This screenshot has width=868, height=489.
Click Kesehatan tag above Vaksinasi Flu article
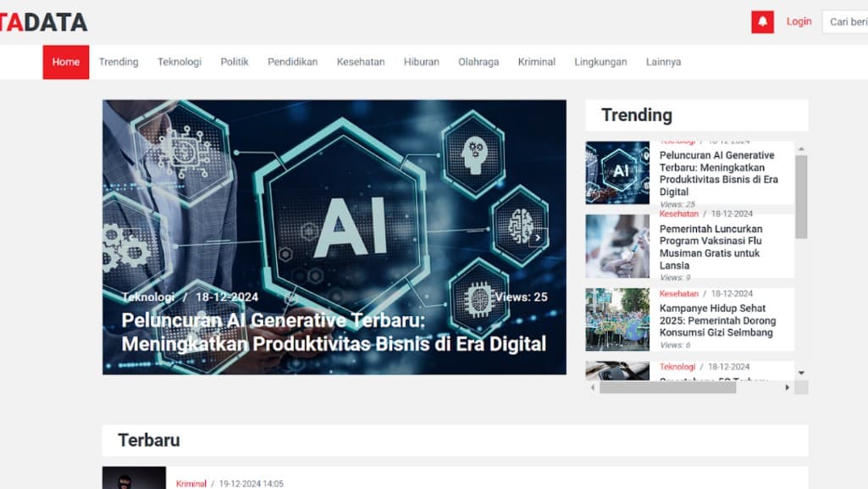pos(678,214)
